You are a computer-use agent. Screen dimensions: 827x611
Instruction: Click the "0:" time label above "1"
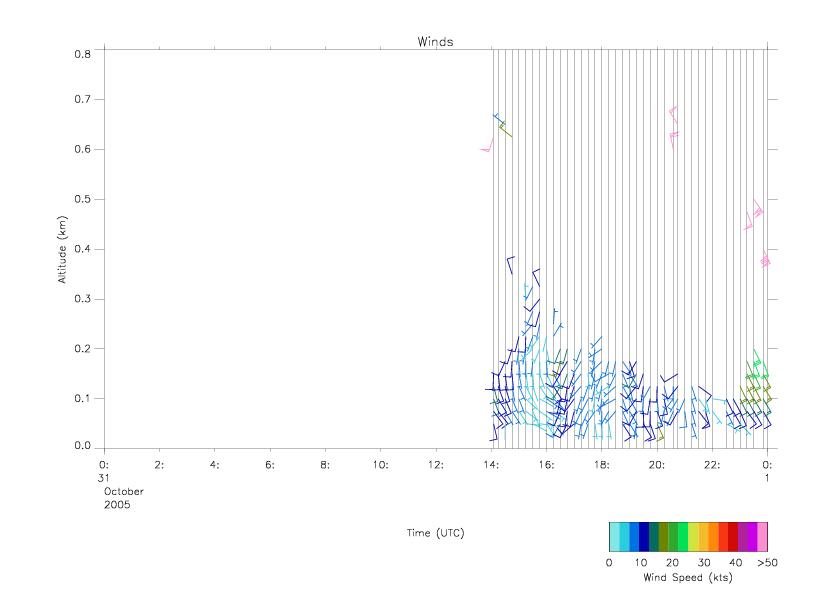(767, 465)
